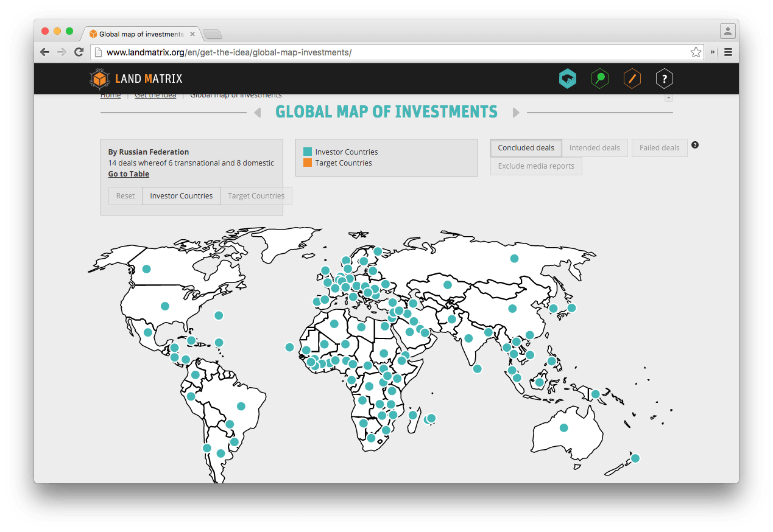Open the Chrome hamburger menu

[x=728, y=52]
